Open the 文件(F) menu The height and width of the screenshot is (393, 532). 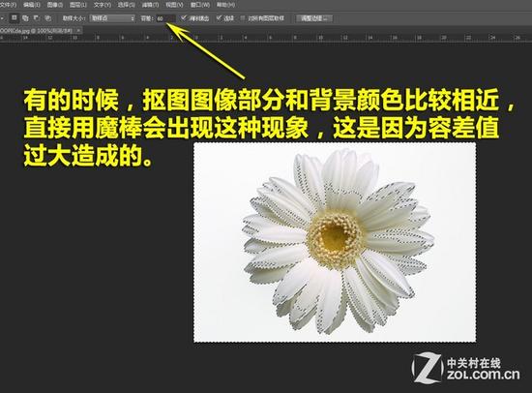(x=8, y=5)
